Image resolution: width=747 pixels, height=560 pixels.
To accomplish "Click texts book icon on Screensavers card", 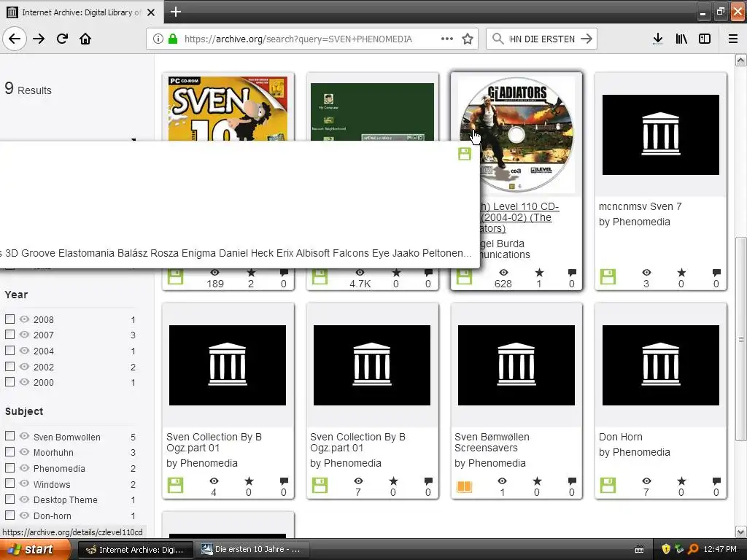I will [x=465, y=486].
